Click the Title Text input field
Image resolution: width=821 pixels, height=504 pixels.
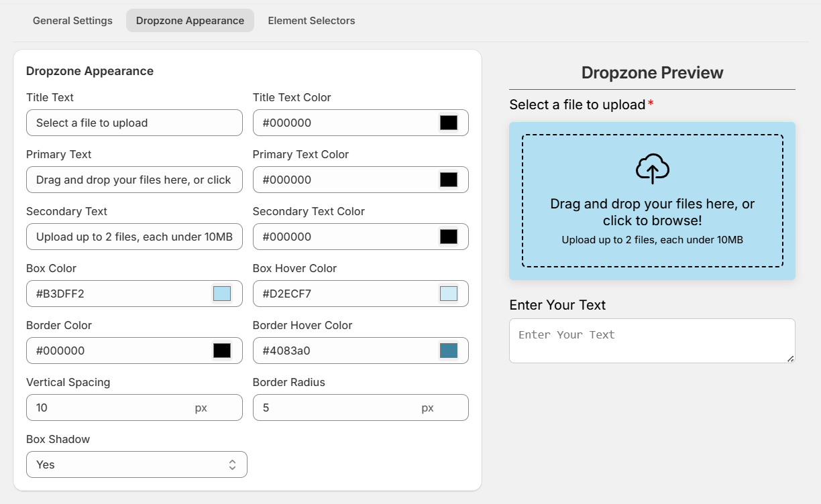click(x=134, y=123)
